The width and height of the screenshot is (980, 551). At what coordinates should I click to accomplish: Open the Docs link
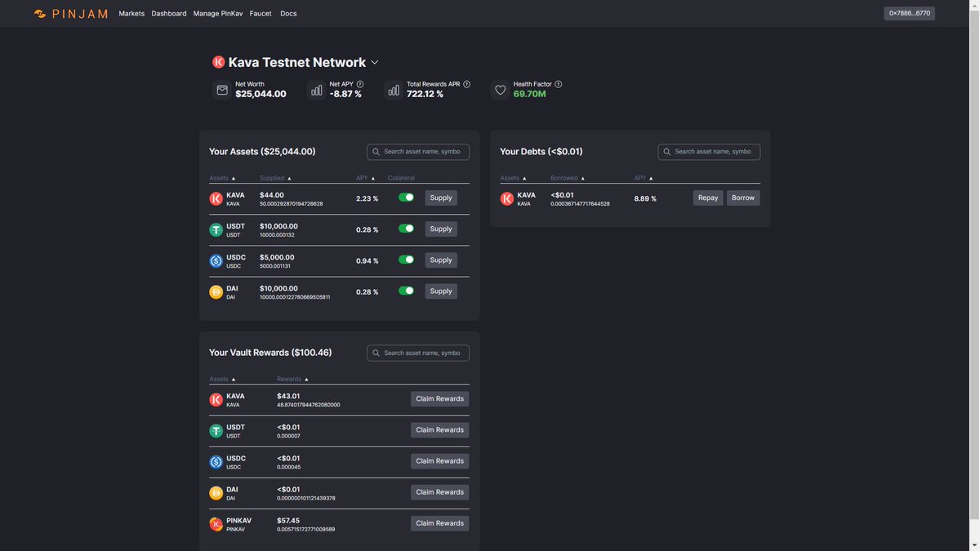point(288,14)
